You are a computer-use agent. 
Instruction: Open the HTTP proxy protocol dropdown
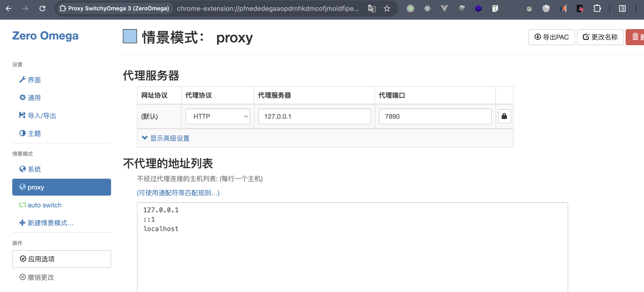[218, 116]
